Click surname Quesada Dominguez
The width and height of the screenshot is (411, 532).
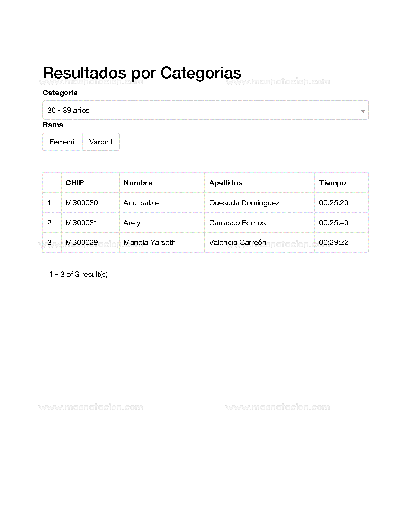point(244,203)
